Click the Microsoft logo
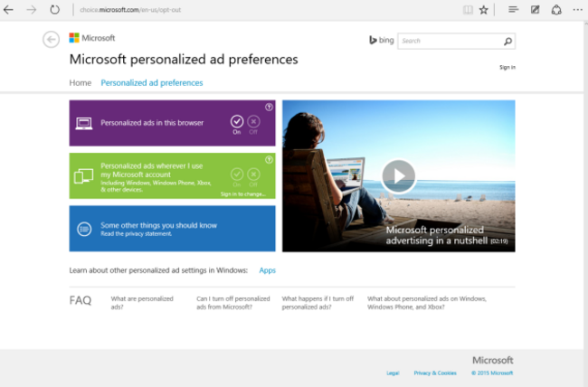 [x=92, y=38]
